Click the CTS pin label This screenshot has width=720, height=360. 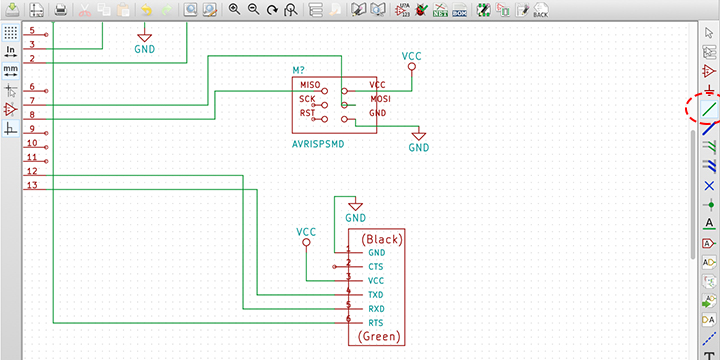tap(376, 266)
